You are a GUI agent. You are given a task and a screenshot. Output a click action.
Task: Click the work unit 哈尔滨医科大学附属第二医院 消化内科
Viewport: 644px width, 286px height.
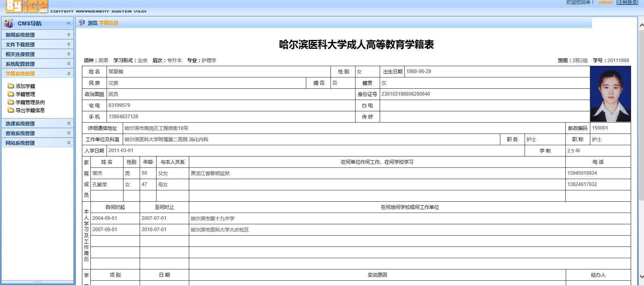pyautogui.click(x=167, y=140)
